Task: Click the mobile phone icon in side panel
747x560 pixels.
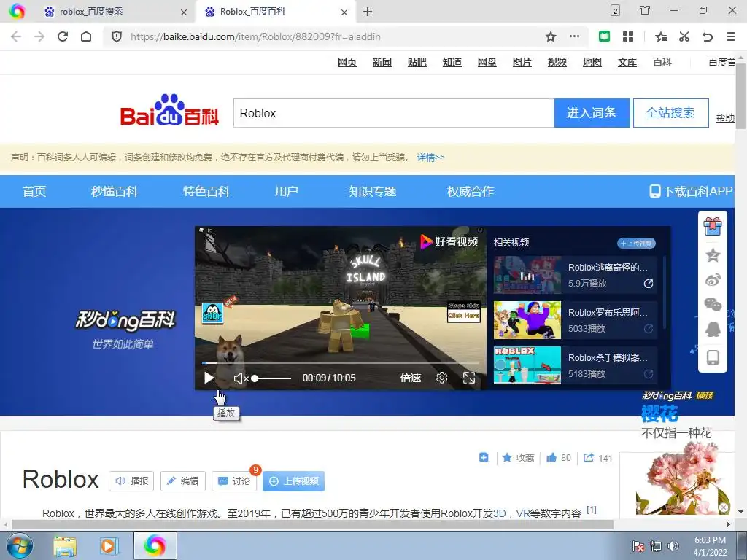Action: [x=713, y=357]
